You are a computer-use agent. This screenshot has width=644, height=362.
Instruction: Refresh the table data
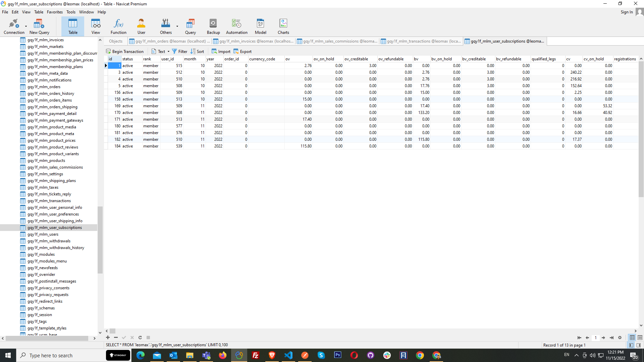click(140, 338)
